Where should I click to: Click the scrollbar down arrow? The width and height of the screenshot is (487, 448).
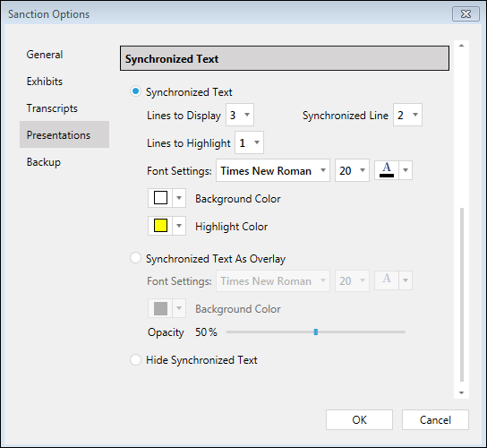(462, 392)
